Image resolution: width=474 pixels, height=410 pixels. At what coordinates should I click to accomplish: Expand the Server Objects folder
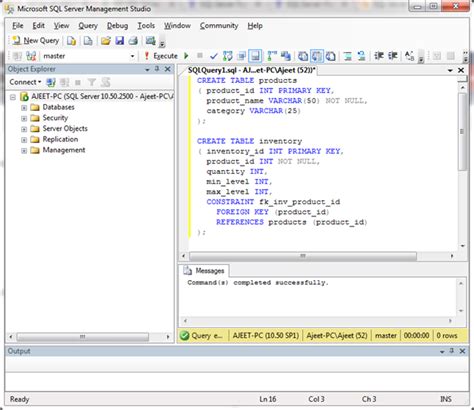pos(24,129)
